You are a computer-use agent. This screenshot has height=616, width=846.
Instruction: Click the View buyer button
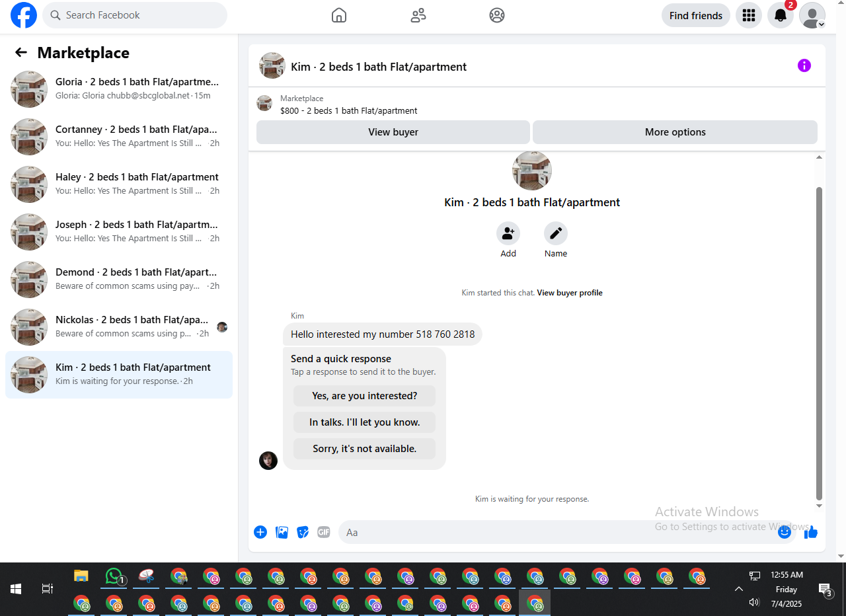[x=393, y=132]
